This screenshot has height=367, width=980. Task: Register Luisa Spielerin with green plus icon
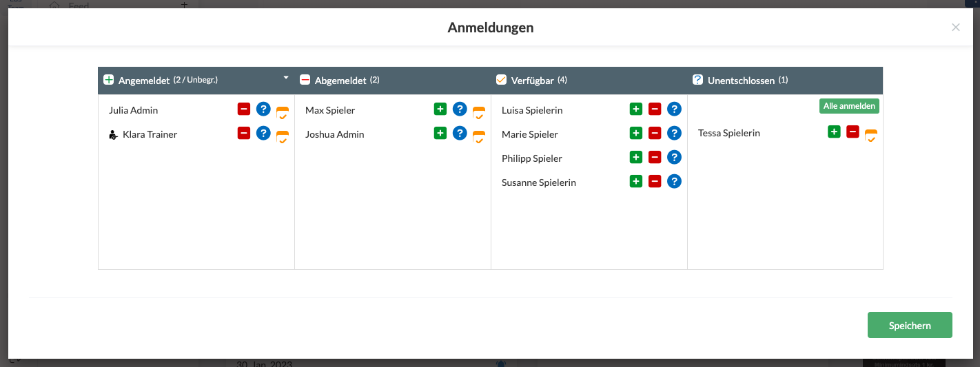636,109
